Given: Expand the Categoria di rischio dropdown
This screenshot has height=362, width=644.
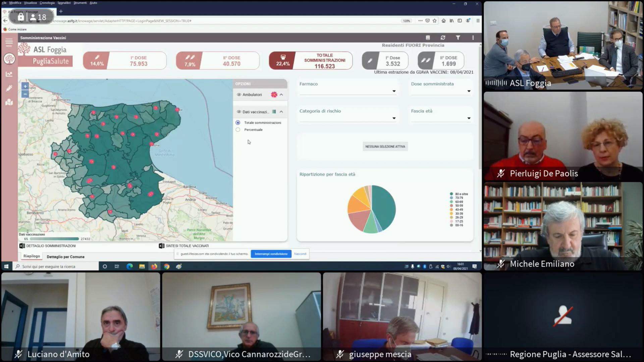Looking at the screenshot, I should 347,118.
